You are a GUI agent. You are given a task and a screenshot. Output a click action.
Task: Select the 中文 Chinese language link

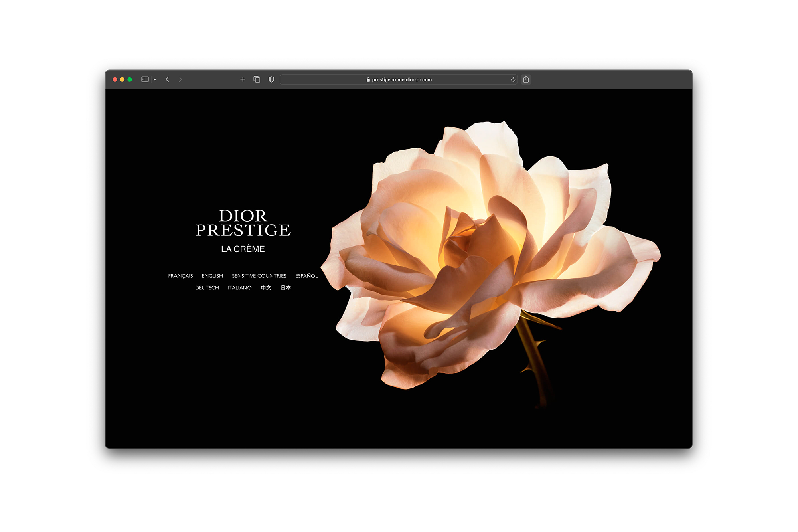(266, 288)
